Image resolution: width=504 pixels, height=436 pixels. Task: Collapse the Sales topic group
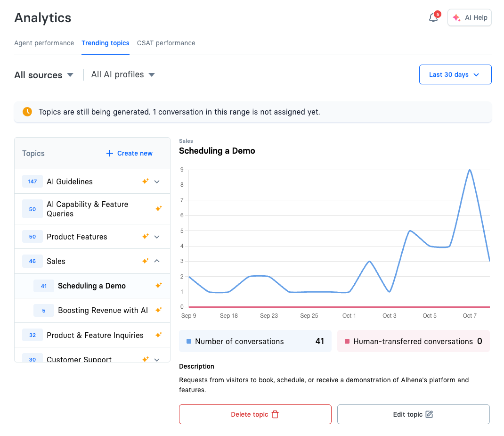pyautogui.click(x=157, y=261)
